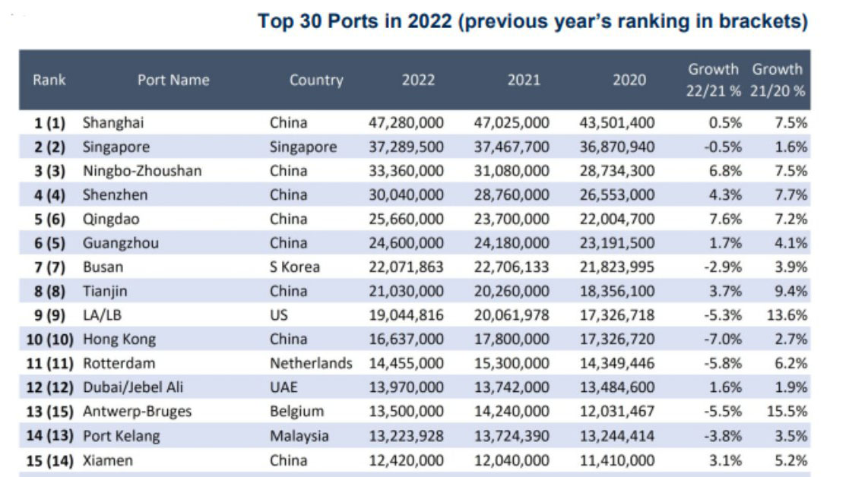This screenshot has width=868, height=477.
Task: Click the "2021" column header
Action: point(524,81)
